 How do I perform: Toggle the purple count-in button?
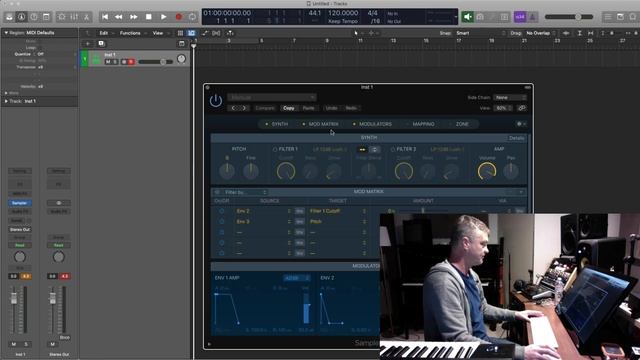[x=520, y=17]
